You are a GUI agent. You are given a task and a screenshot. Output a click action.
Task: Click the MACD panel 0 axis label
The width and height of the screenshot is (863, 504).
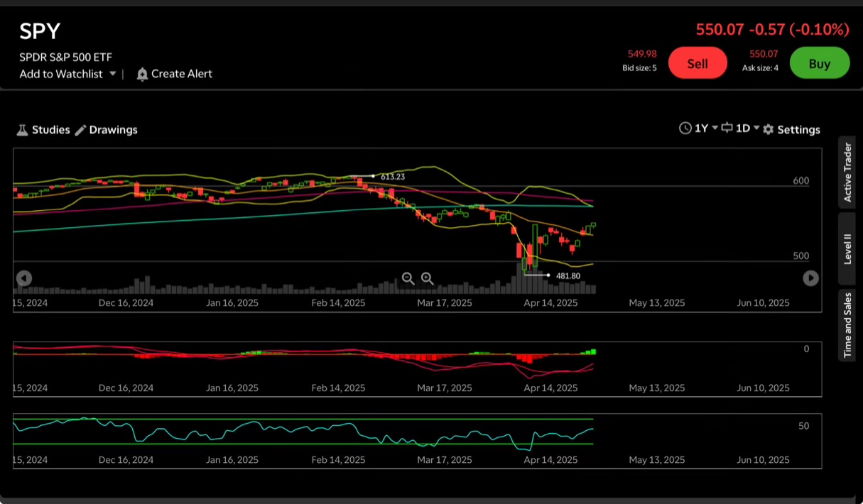806,349
